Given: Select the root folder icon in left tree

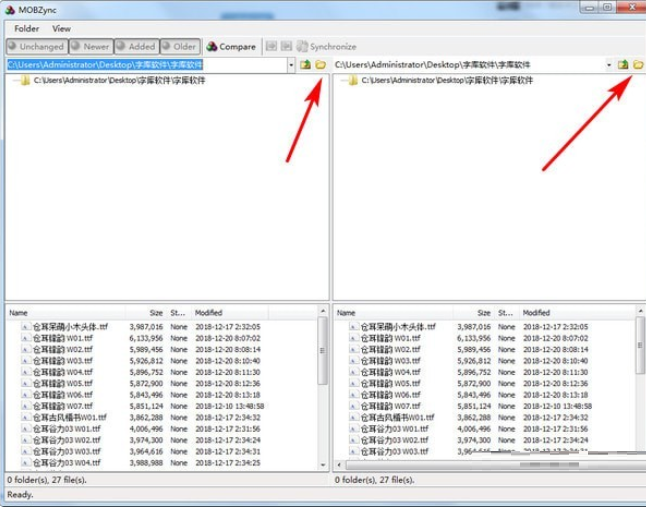Looking at the screenshot, I should 24,80.
